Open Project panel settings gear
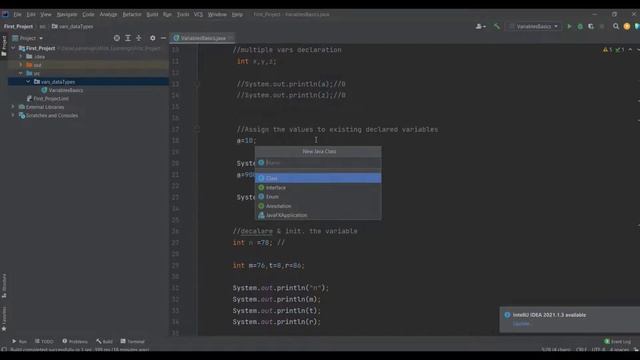The width and height of the screenshot is (640, 360). click(x=153, y=38)
